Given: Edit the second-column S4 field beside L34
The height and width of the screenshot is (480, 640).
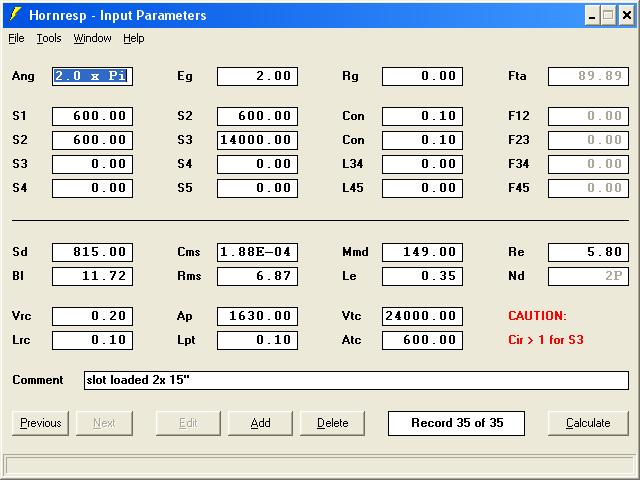Looking at the screenshot, I should click(x=257, y=164).
